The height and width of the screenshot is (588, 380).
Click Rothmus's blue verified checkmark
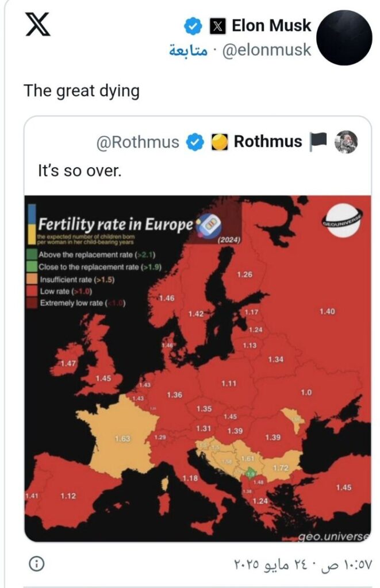[195, 142]
